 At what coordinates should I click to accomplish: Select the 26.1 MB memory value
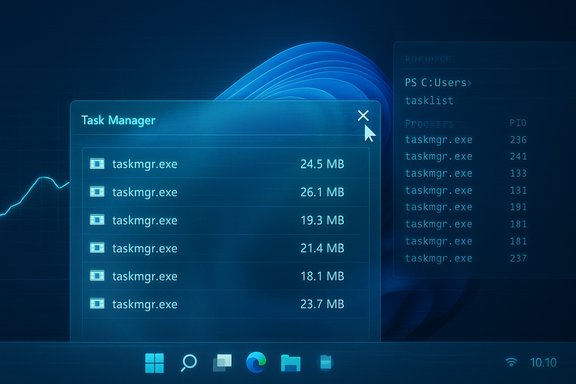[322, 192]
